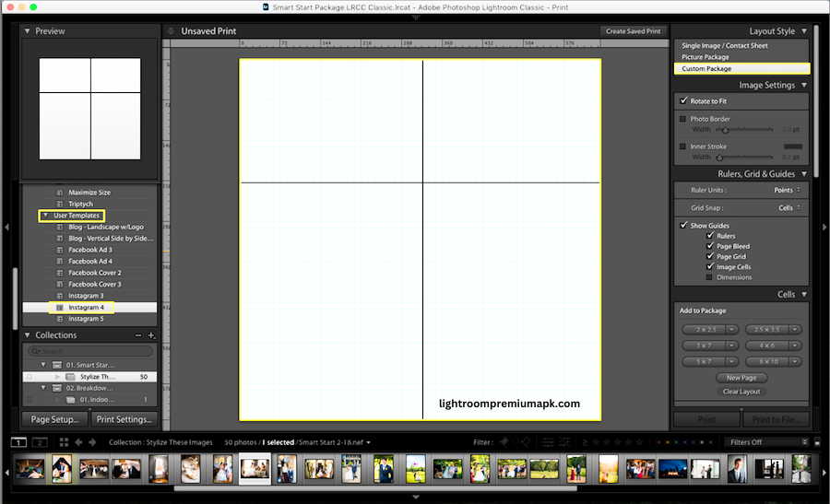Collapse Rulers, Grid & Guides panel
Image resolution: width=830 pixels, height=504 pixels.
point(804,174)
